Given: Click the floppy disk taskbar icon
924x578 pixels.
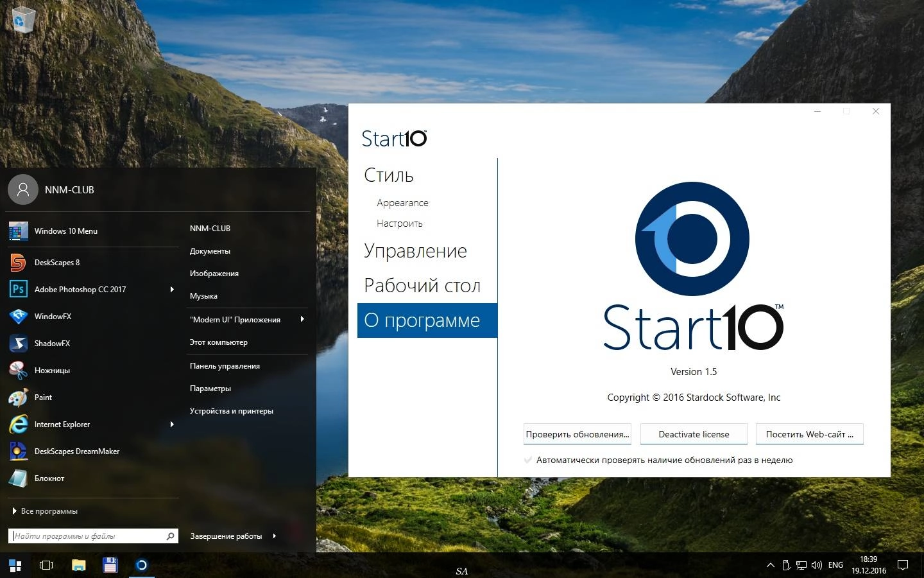Looking at the screenshot, I should click(x=110, y=565).
